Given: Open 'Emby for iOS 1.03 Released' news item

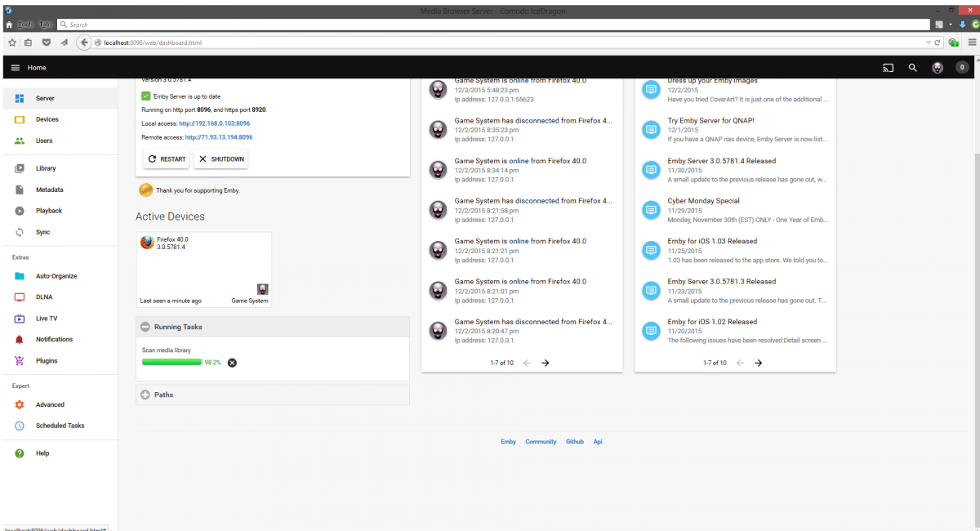Looking at the screenshot, I should point(735,250).
